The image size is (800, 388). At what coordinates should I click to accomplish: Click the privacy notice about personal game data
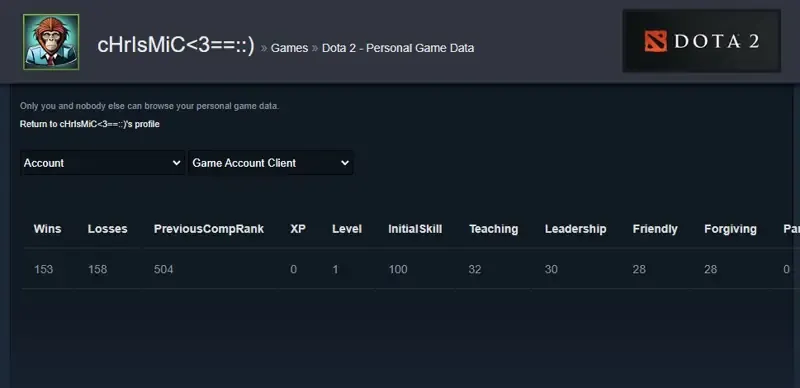coord(149,106)
